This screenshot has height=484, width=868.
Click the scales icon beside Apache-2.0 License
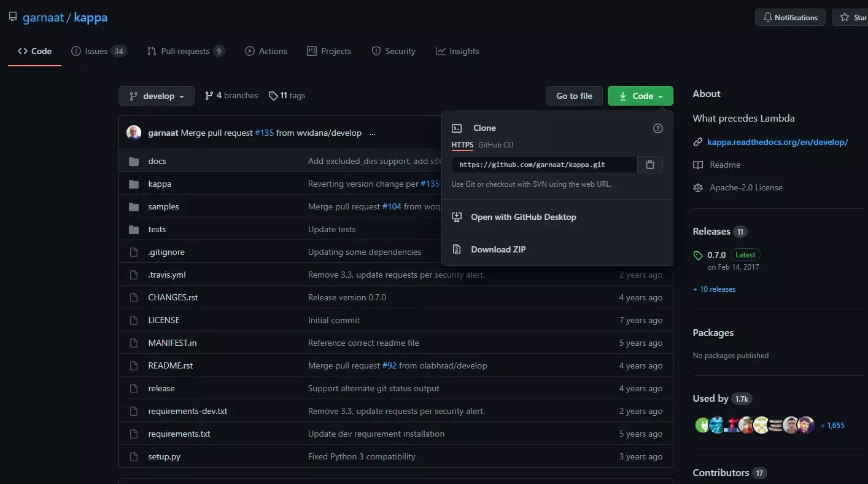(x=697, y=187)
